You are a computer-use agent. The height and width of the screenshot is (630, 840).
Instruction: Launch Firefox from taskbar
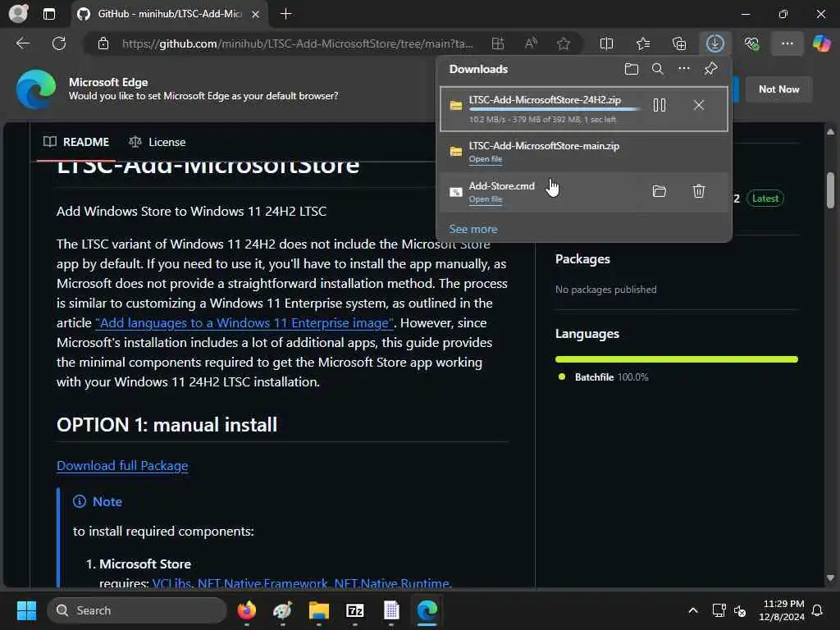point(246,610)
